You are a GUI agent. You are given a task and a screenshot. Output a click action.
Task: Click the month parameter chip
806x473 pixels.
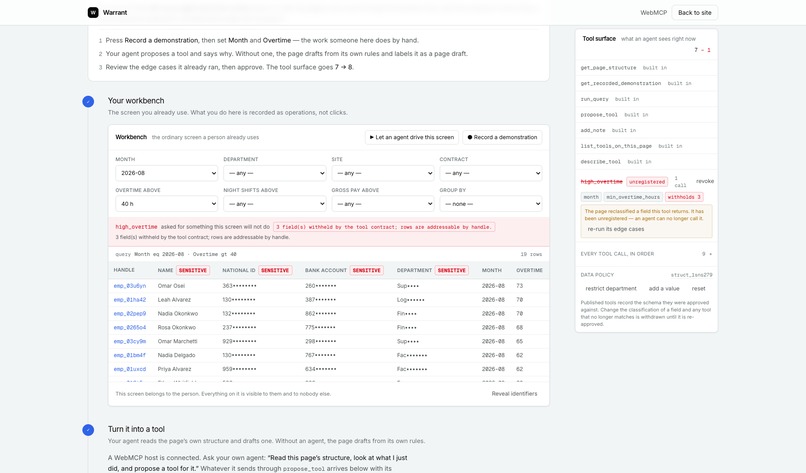[591, 197]
